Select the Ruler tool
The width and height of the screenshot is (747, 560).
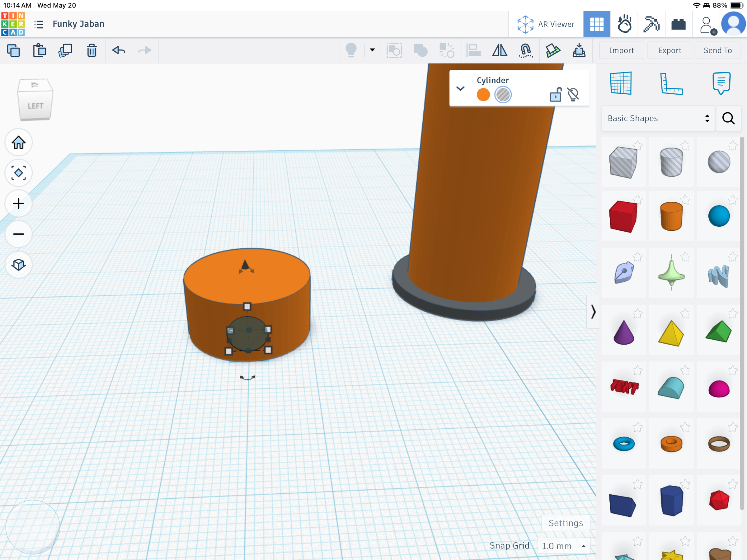click(671, 83)
